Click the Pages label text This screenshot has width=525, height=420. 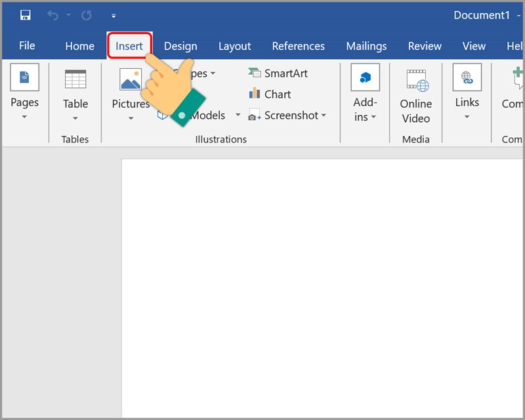point(24,102)
